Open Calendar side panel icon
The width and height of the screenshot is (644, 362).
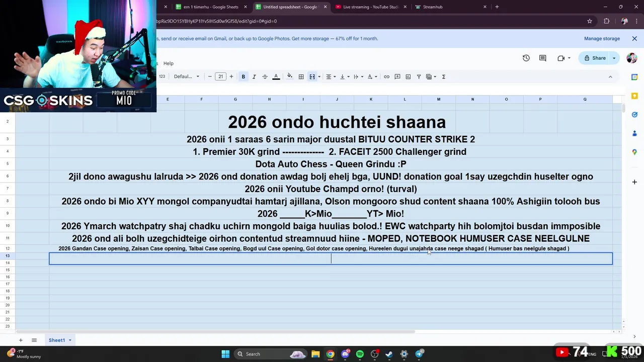click(634, 77)
